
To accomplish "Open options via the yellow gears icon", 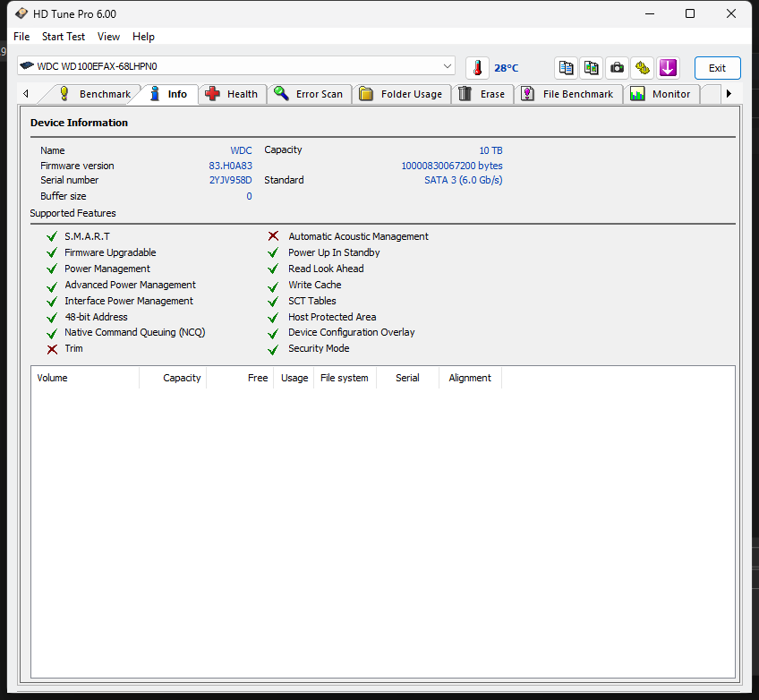I will click(x=643, y=68).
